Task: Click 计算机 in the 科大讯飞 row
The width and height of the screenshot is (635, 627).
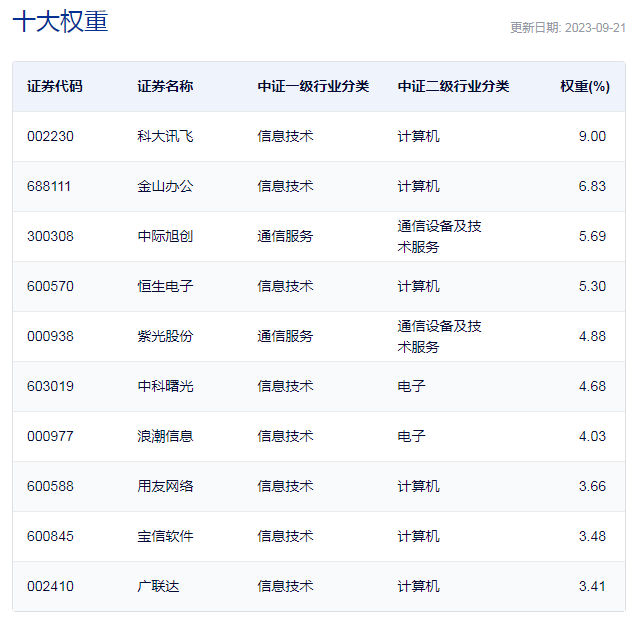Action: (x=418, y=136)
